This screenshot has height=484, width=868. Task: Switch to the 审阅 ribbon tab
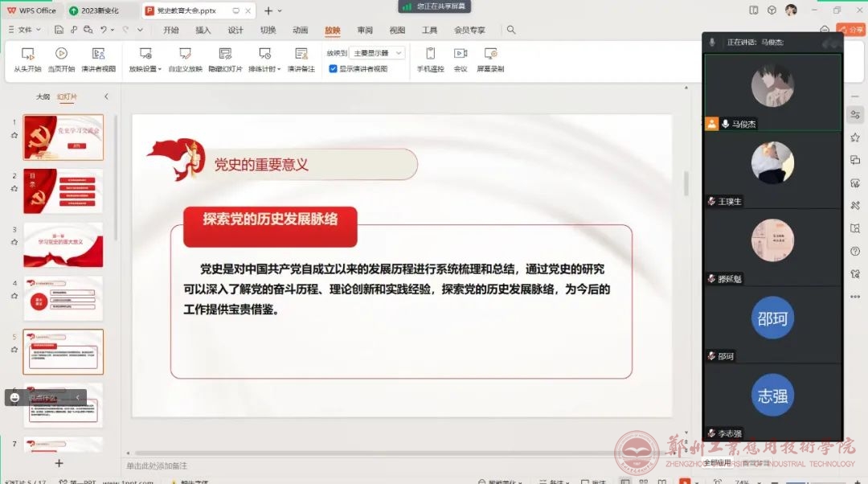pos(365,31)
